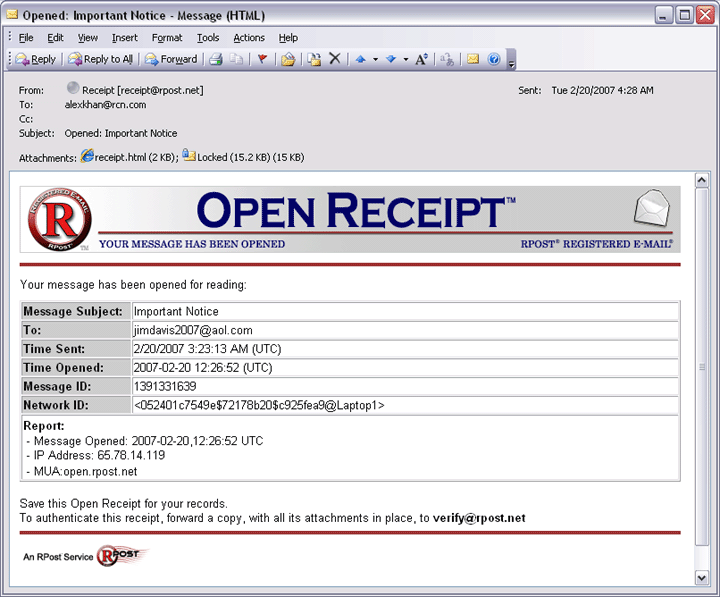Click the open envelope folder icon
Viewport: 720px width, 597px height.
pyautogui.click(x=288, y=59)
